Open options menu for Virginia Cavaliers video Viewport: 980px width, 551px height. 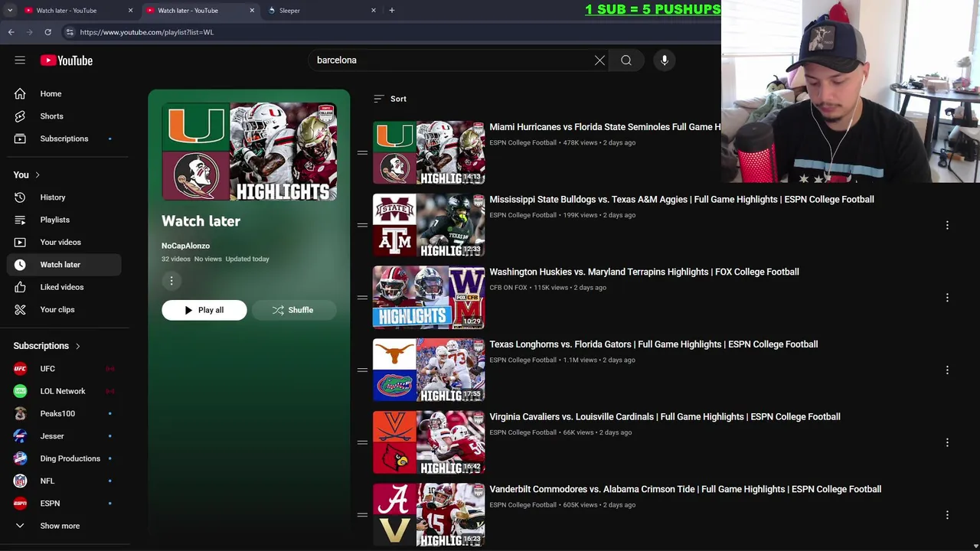click(x=947, y=442)
